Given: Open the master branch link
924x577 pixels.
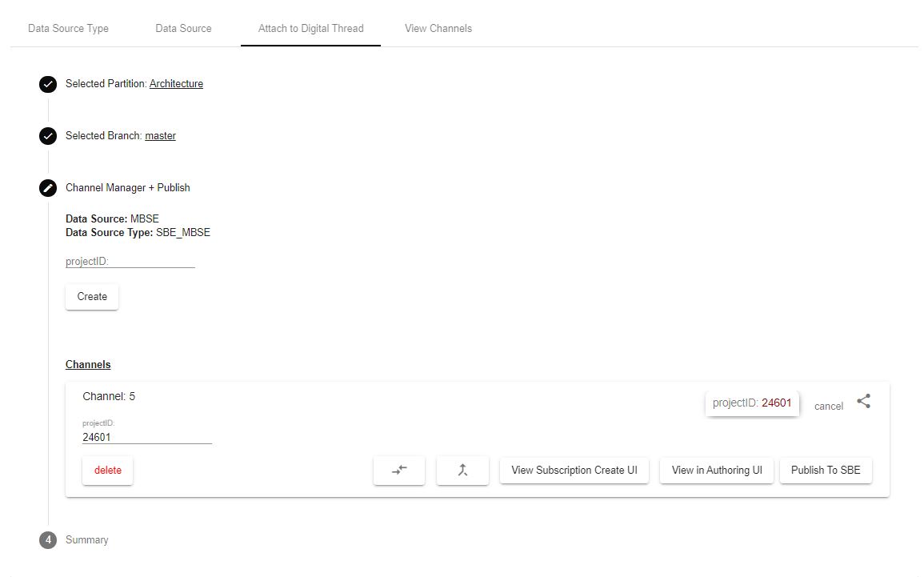Looking at the screenshot, I should click(160, 135).
